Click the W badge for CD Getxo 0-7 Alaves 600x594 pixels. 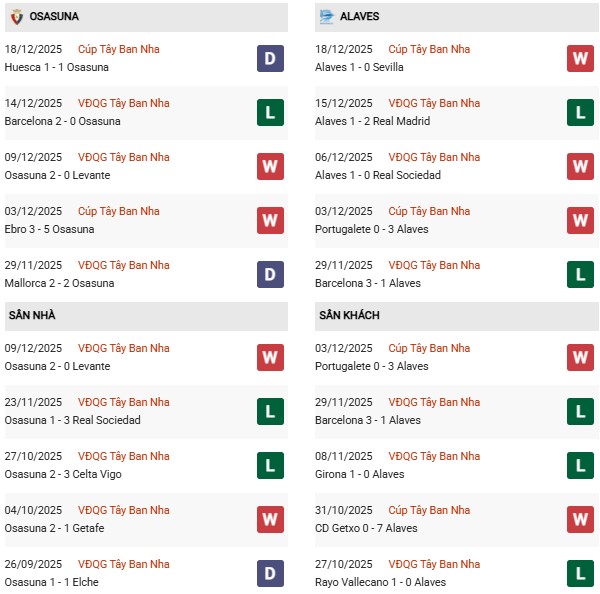(580, 520)
